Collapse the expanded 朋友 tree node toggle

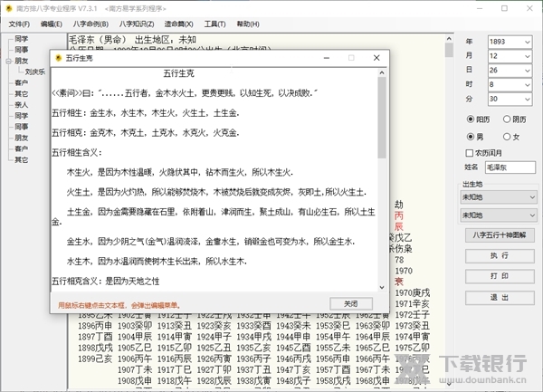tap(8, 62)
